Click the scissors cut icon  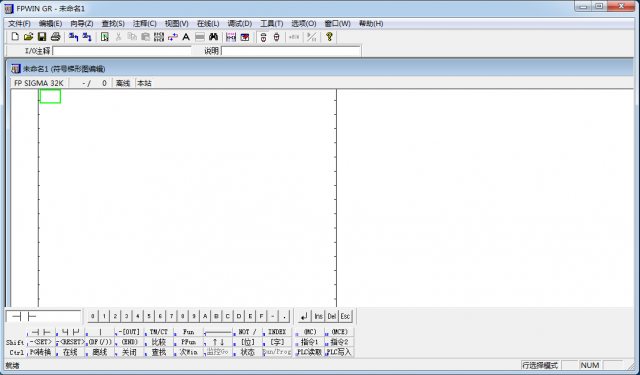[118, 37]
